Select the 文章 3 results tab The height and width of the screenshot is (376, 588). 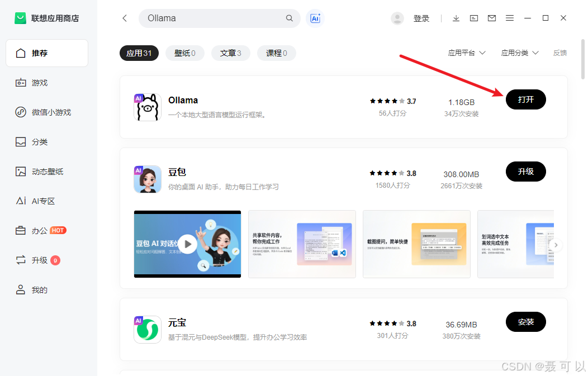pyautogui.click(x=231, y=53)
